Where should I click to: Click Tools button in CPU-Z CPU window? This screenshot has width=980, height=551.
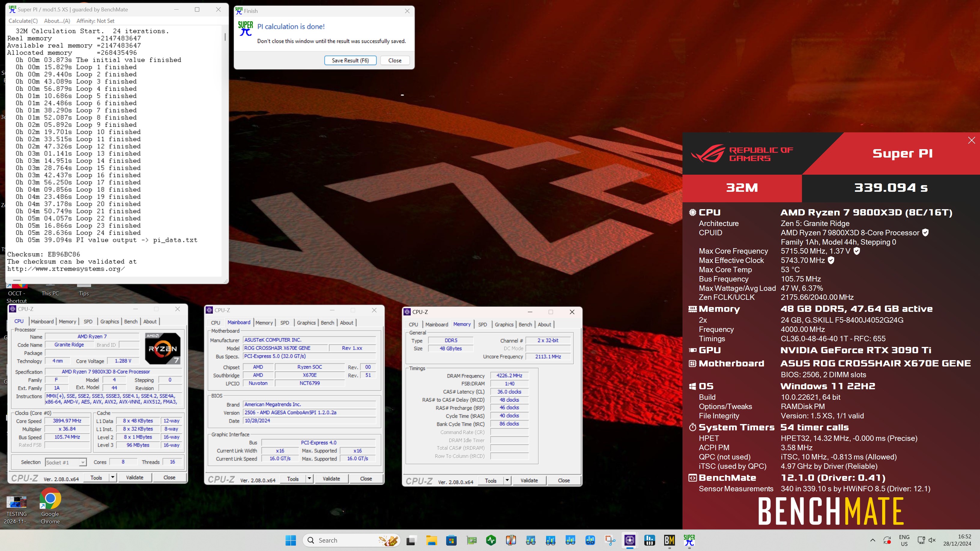(x=96, y=477)
